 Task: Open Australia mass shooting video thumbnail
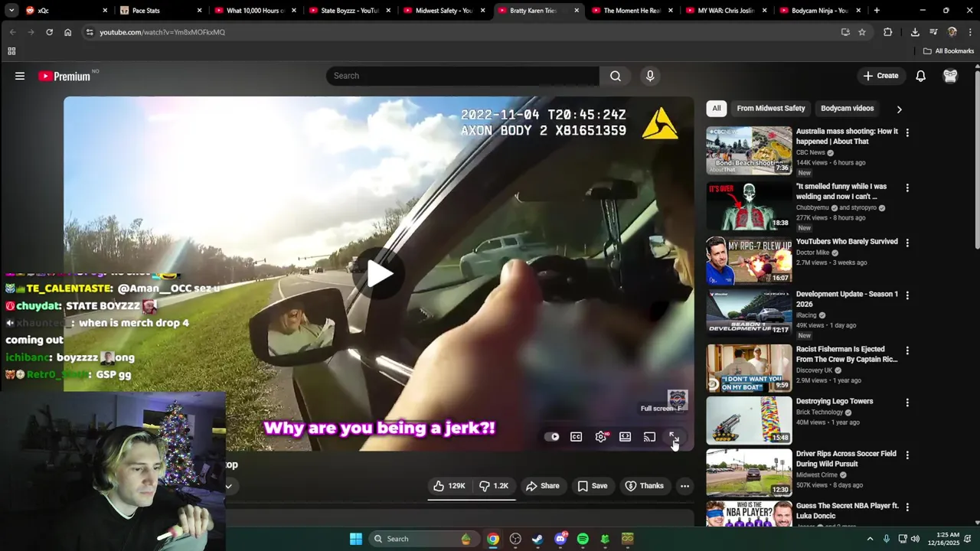pyautogui.click(x=749, y=151)
